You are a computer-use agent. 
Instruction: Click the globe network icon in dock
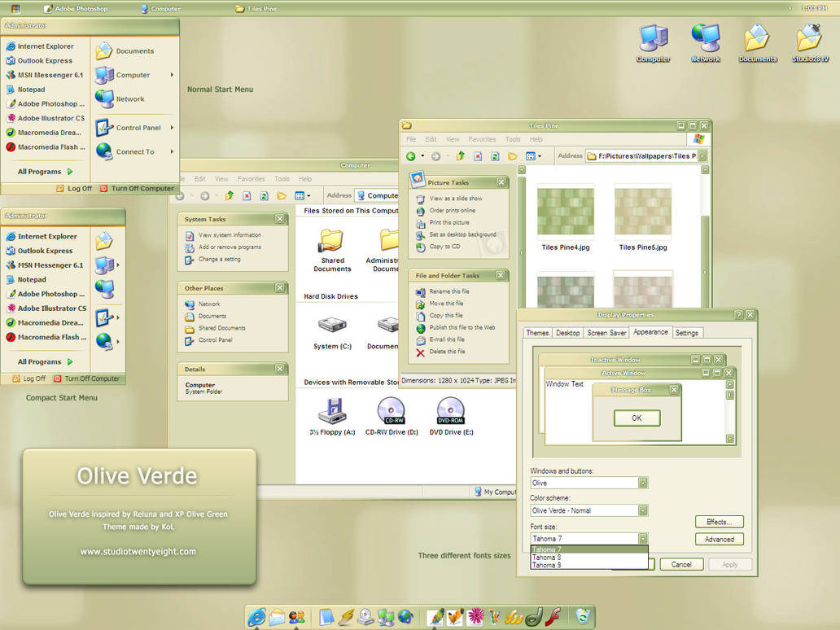405,617
